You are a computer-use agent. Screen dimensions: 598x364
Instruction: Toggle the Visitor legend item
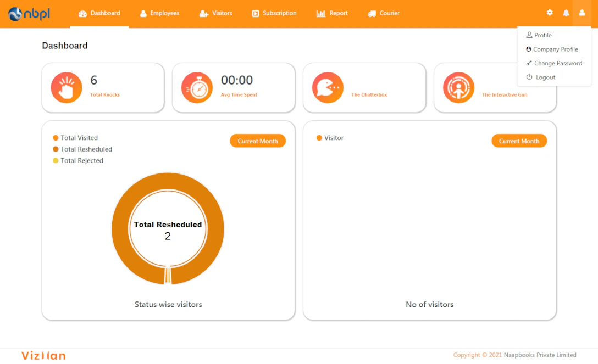point(330,138)
